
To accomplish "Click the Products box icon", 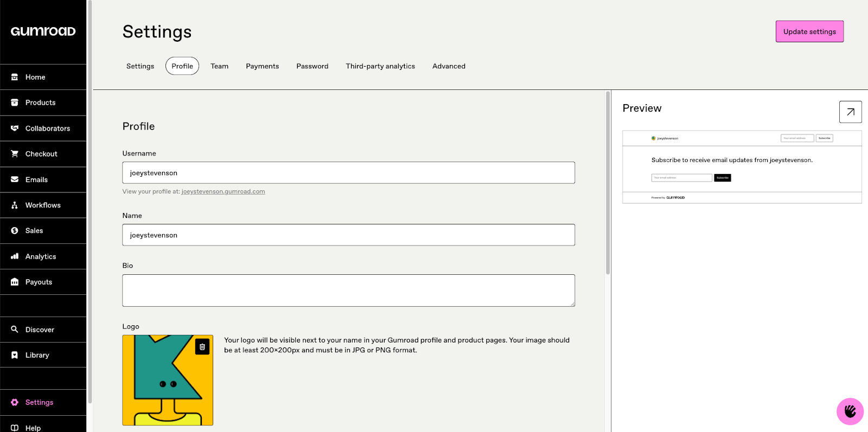I will (15, 102).
